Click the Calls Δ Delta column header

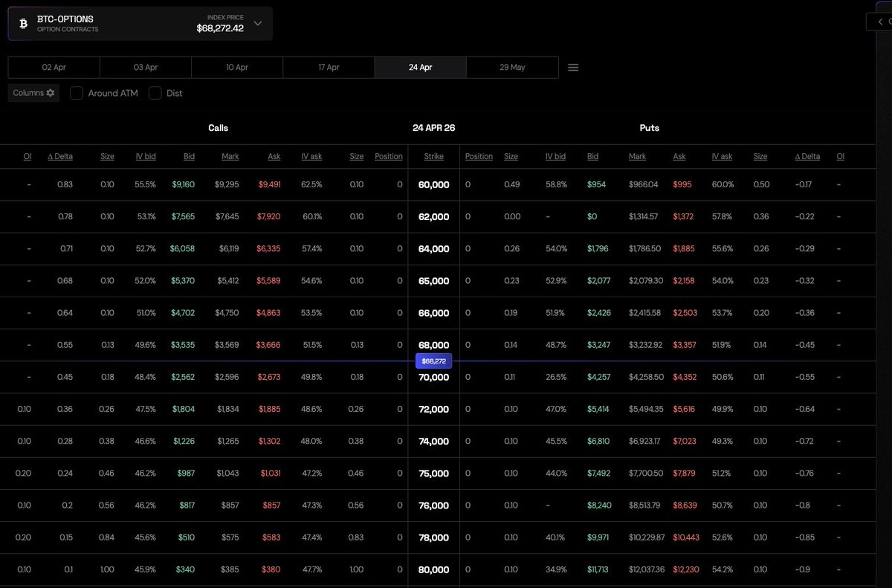61,157
